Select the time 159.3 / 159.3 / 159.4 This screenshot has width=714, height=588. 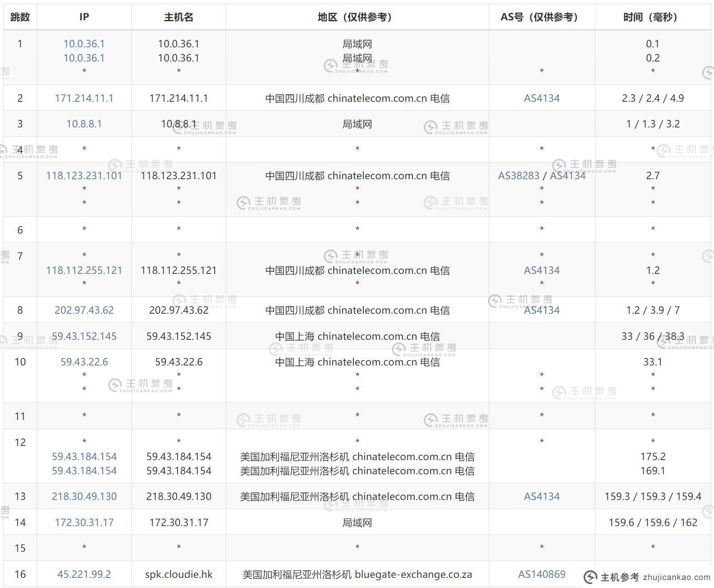point(653,496)
